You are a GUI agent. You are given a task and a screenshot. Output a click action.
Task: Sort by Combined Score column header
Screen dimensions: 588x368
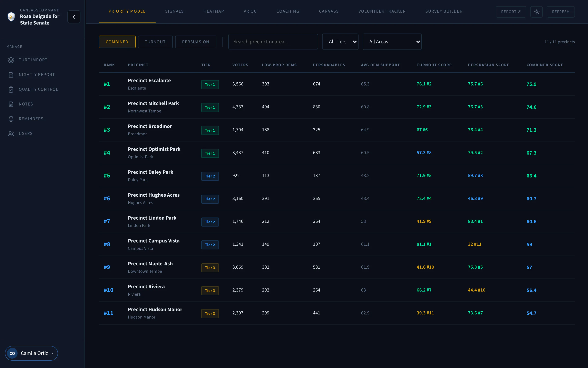click(x=545, y=65)
